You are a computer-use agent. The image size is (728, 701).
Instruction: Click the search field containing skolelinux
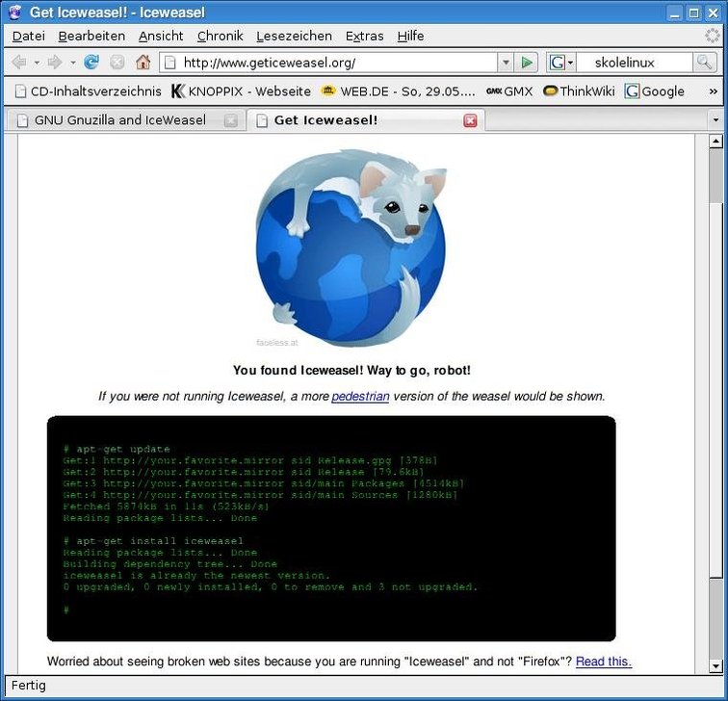[634, 63]
